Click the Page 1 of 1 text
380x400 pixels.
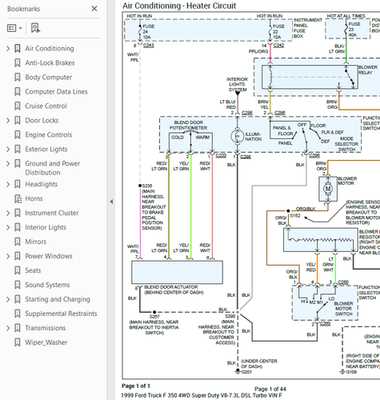[136, 386]
